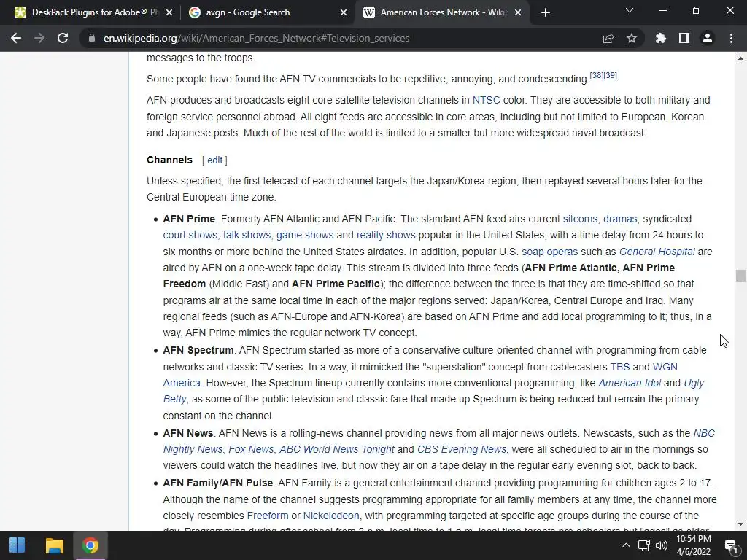Edit the Channels section

click(x=215, y=160)
